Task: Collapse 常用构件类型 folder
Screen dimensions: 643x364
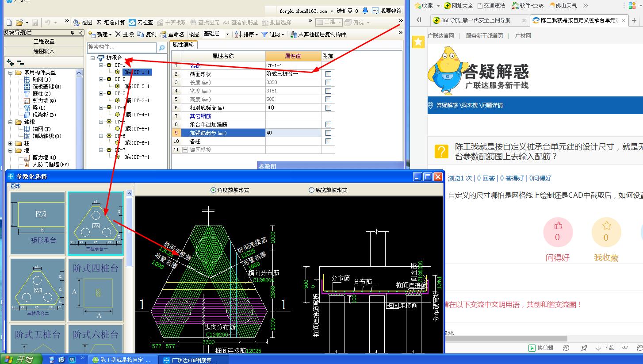Action: tap(11, 73)
